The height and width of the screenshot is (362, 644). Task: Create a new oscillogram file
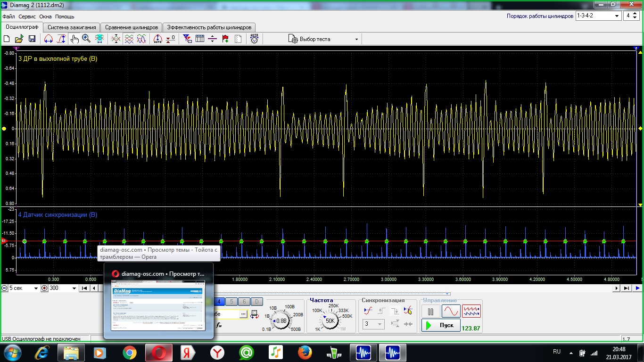(x=7, y=39)
